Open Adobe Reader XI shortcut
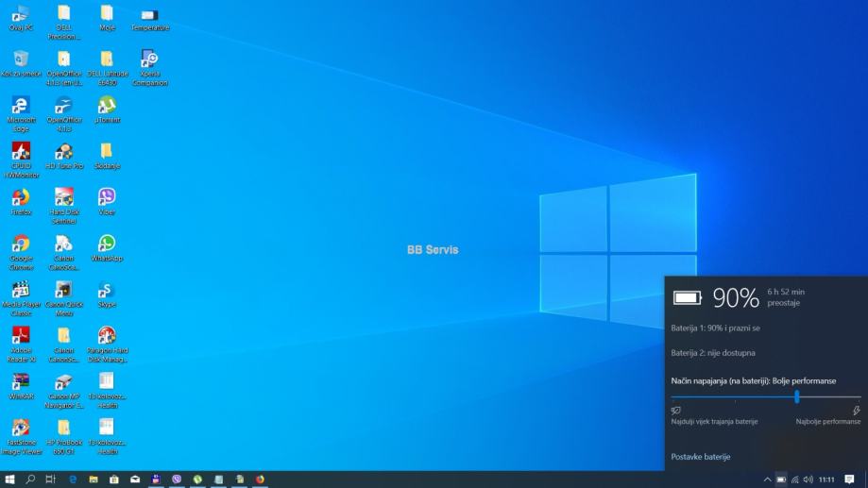 [21, 345]
